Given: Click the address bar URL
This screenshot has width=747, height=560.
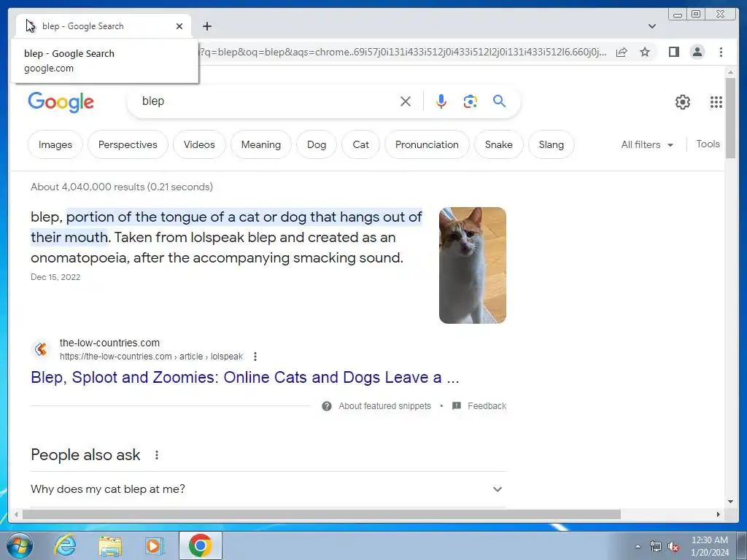Looking at the screenshot, I should pyautogui.click(x=403, y=52).
